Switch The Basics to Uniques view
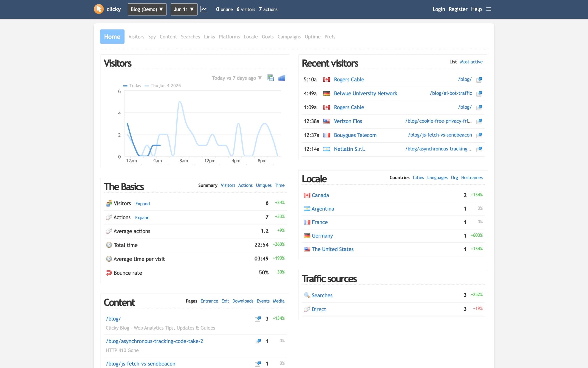 click(x=264, y=185)
